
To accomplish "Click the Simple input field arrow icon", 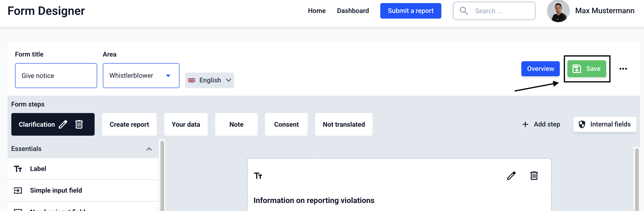I will pos(18,191).
